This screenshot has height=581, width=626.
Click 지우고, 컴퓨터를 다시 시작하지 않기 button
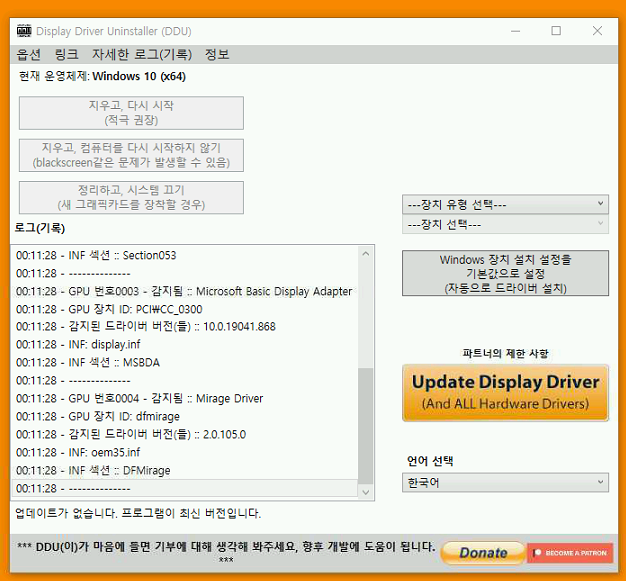pyautogui.click(x=131, y=155)
